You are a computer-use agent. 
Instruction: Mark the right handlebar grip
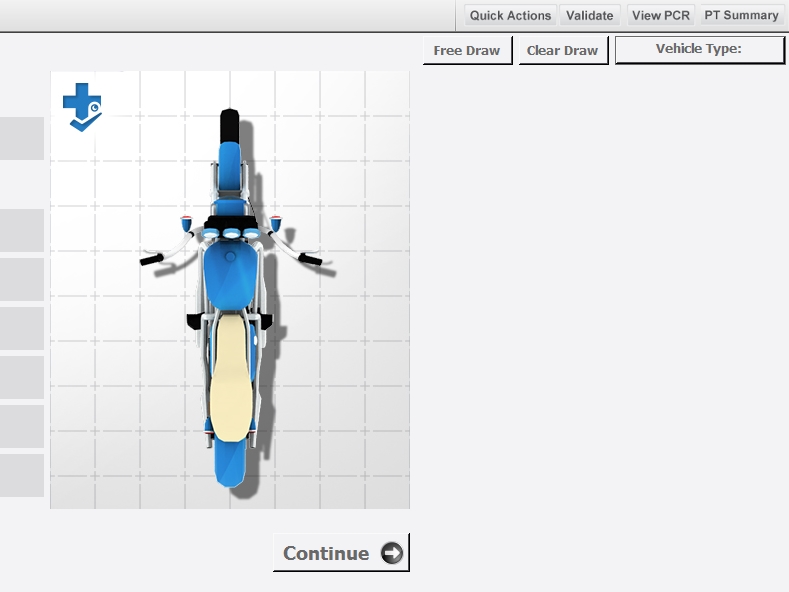coord(310,259)
